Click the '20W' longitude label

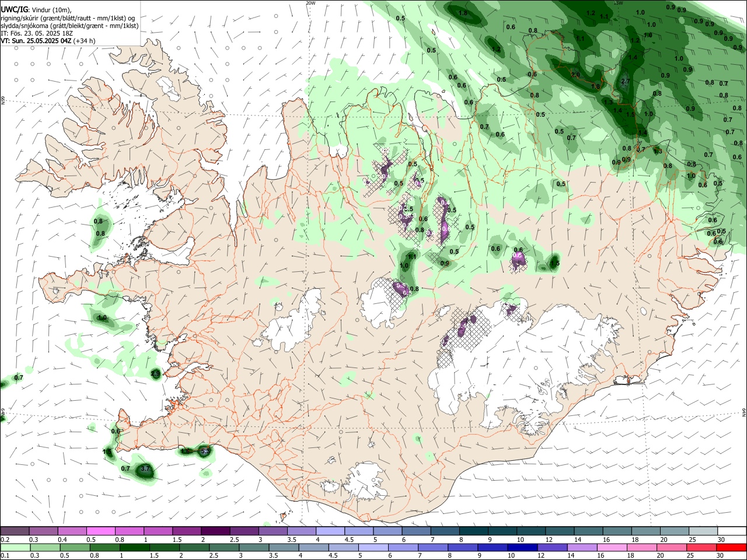point(311,3)
